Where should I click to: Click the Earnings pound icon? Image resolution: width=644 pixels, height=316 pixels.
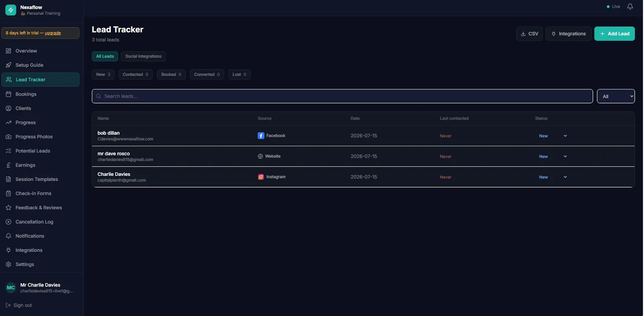tap(8, 165)
